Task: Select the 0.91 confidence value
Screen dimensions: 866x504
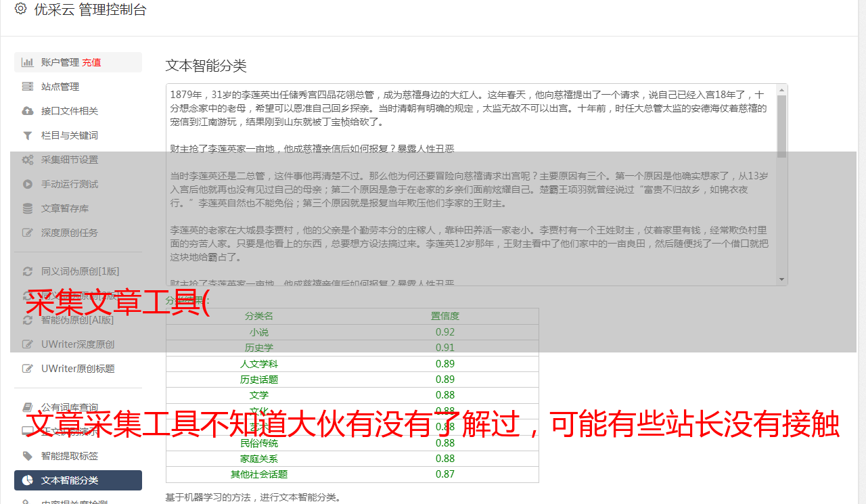Action: pos(445,348)
